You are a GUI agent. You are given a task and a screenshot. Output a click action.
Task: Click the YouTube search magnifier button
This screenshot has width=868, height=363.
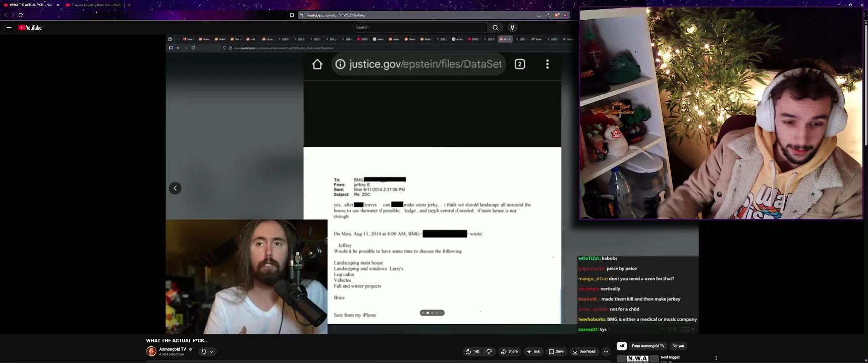point(495,28)
